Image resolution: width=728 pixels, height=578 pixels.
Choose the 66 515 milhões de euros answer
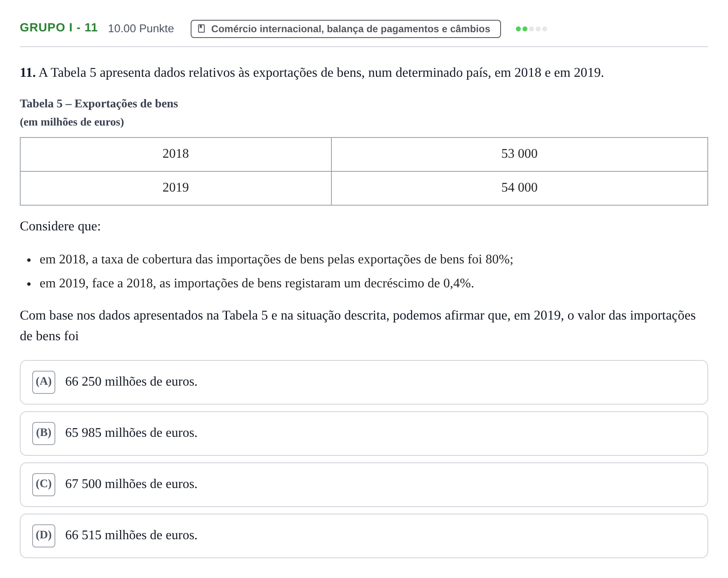point(364,536)
